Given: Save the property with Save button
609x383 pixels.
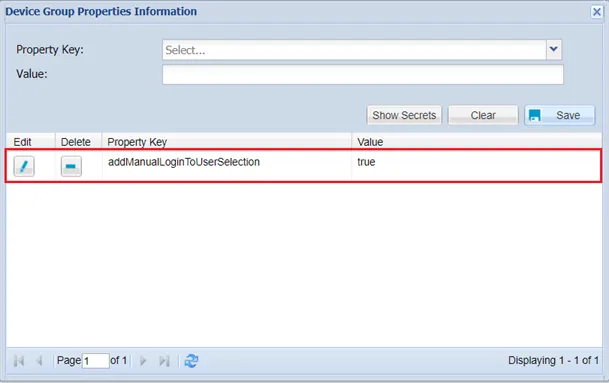Looking at the screenshot, I should coord(560,115).
